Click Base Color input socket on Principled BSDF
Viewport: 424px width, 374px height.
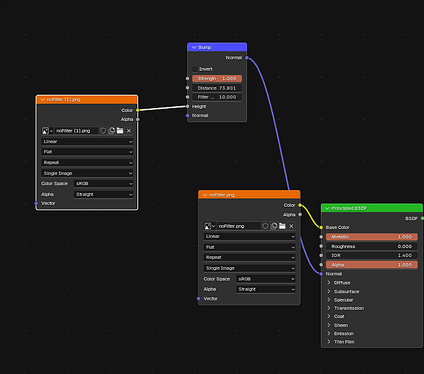(321, 228)
